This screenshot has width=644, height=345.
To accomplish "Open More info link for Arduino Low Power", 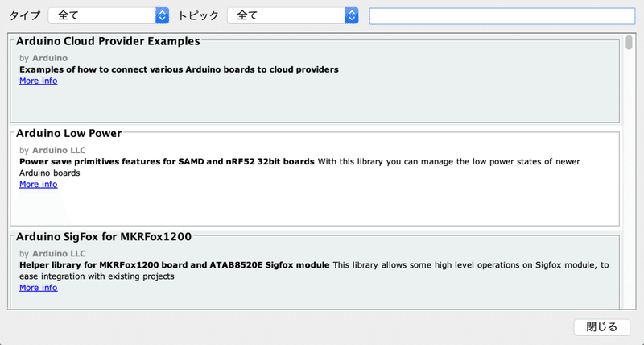I will click(38, 185).
